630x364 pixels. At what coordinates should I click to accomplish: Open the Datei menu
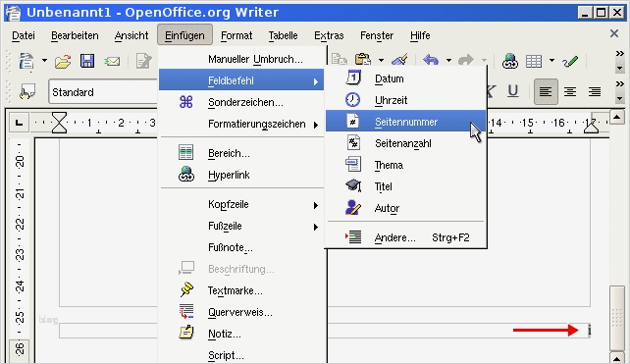[24, 35]
